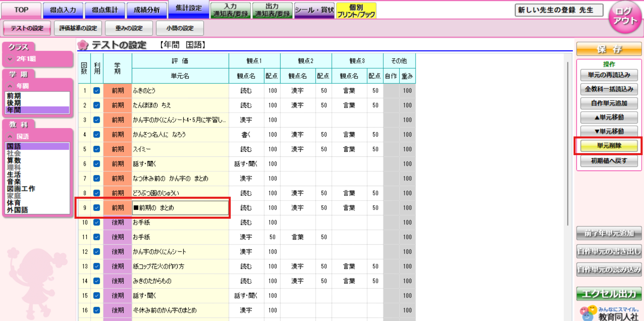Screen dimensions: 644x321
Task: Uncheck the 利用 box for ふきのとう
Action: [97, 90]
